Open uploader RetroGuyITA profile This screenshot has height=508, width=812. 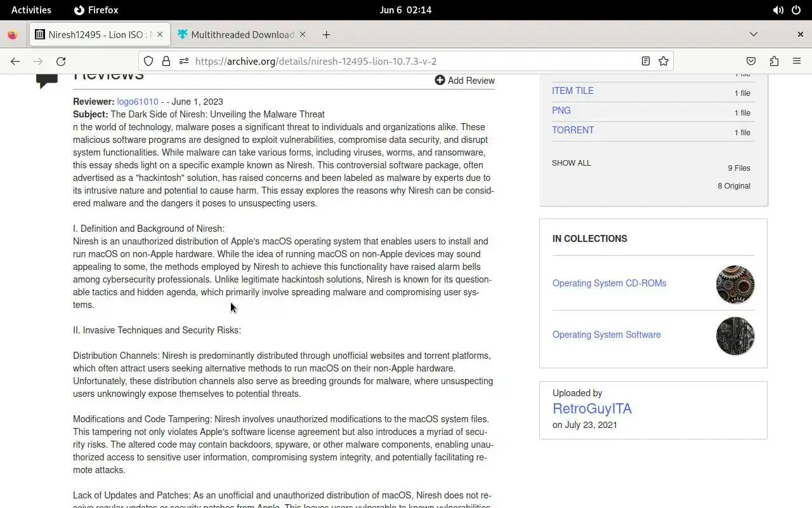point(592,409)
